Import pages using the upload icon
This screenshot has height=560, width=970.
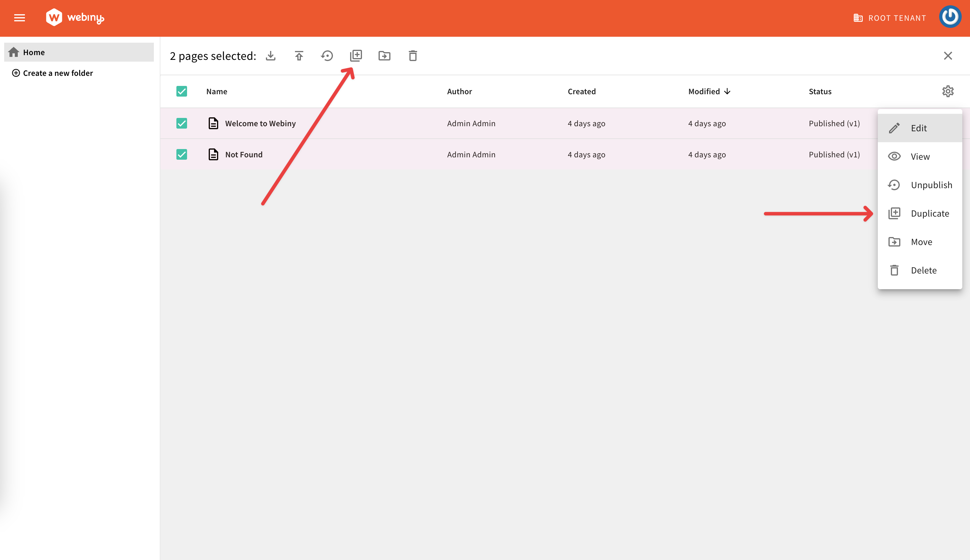299,56
